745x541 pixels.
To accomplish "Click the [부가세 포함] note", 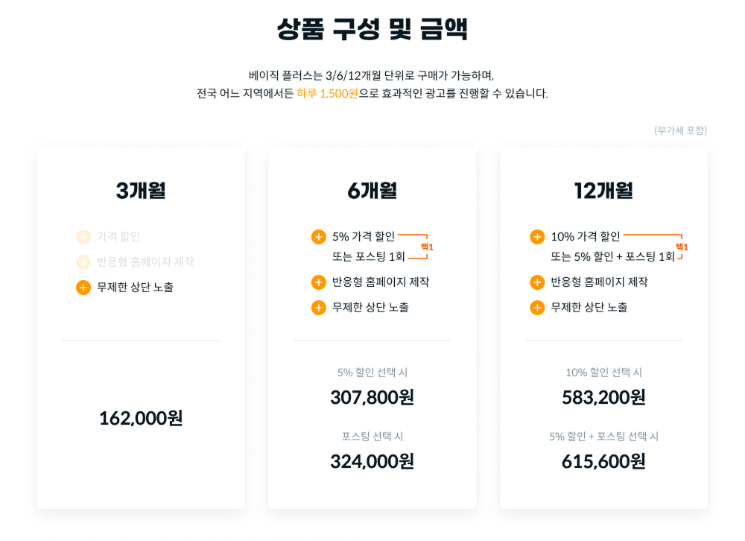I will point(680,131).
